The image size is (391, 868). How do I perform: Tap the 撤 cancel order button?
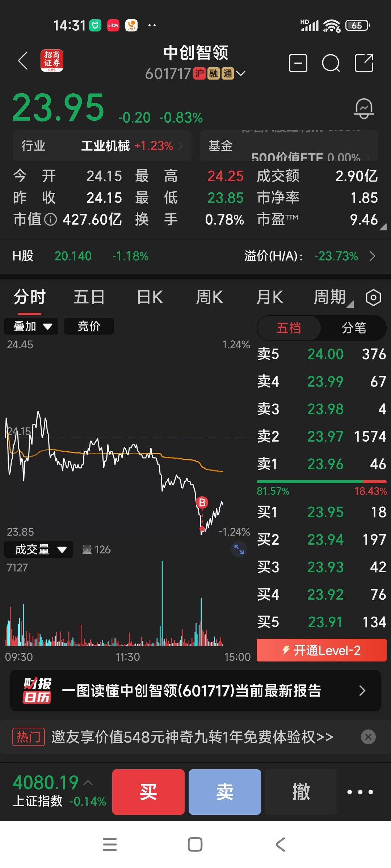(x=301, y=792)
